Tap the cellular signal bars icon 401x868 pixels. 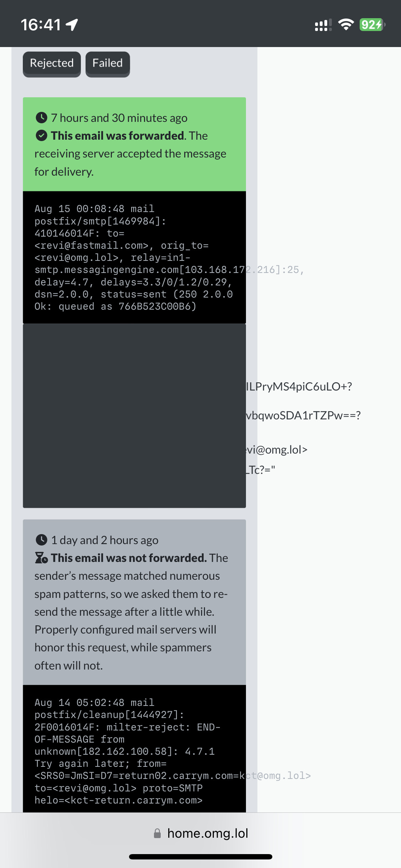pyautogui.click(x=323, y=25)
